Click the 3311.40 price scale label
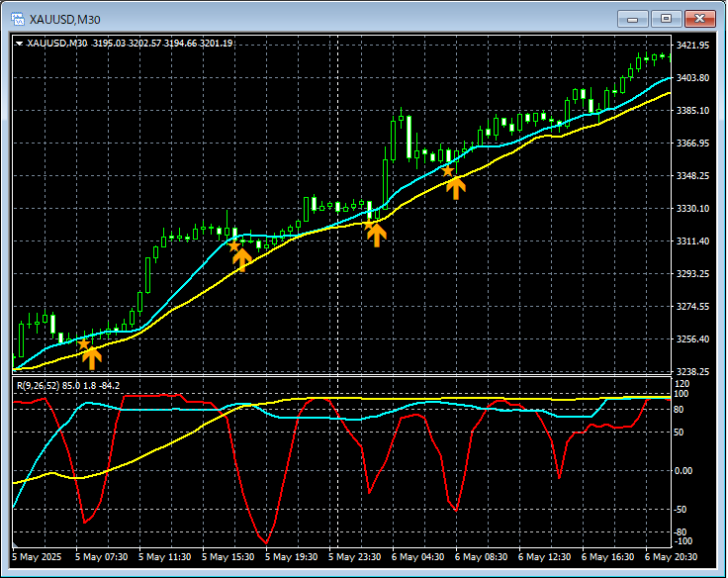 (692, 241)
